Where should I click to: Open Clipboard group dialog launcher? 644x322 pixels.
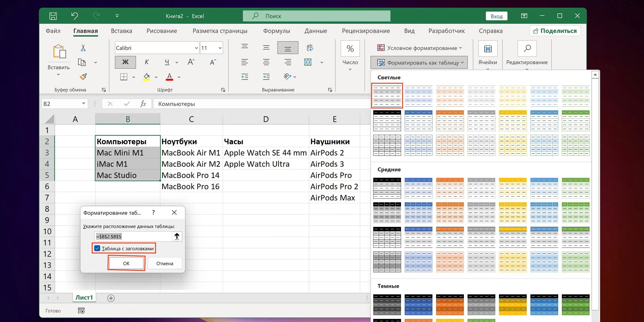coord(104,90)
